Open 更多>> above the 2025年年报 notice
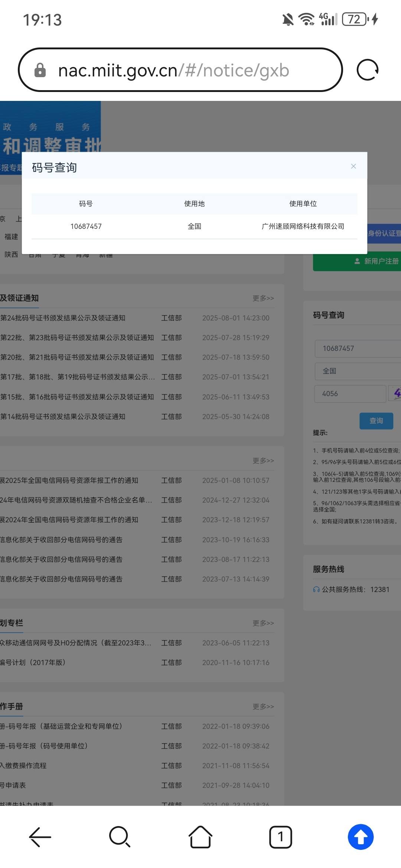 (263, 460)
